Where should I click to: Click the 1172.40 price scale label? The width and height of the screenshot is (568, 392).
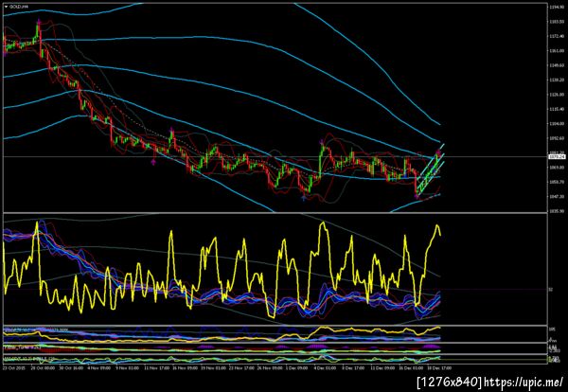coord(555,36)
